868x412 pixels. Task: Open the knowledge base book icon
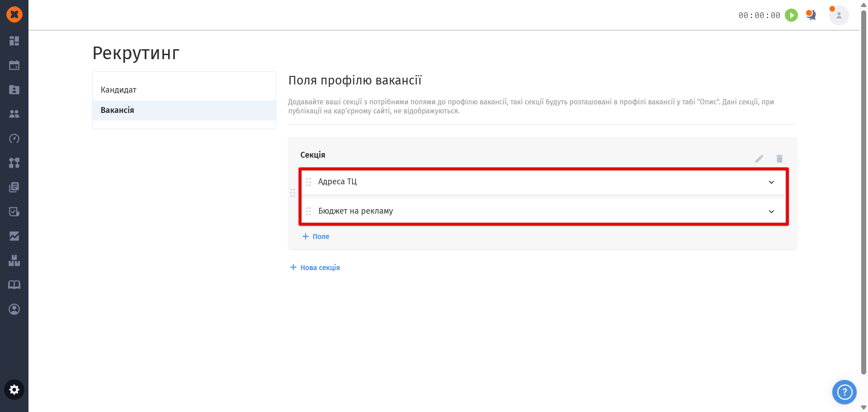tap(14, 285)
